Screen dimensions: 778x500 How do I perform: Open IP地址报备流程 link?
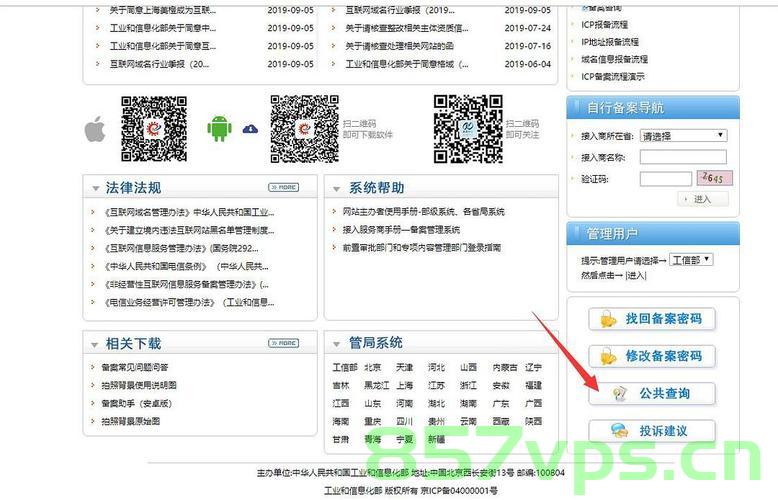(x=610, y=42)
